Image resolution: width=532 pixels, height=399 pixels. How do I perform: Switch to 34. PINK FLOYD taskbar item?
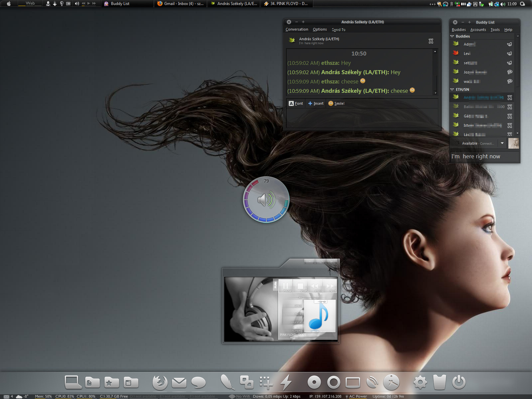coord(287,4)
